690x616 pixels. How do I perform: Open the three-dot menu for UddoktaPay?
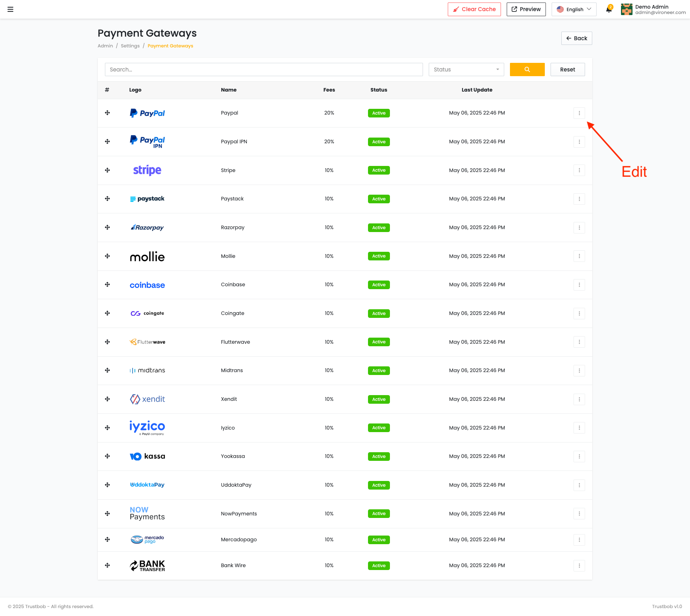(579, 485)
